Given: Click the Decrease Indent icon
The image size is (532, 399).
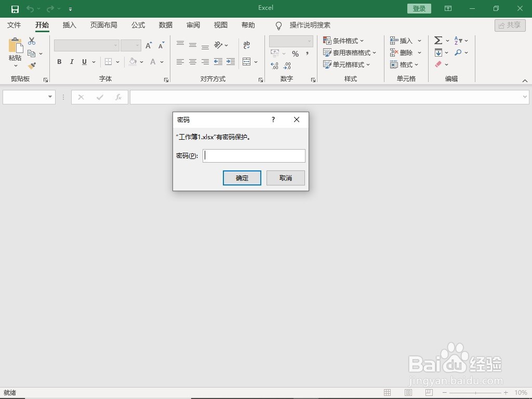Looking at the screenshot, I should tap(218, 62).
